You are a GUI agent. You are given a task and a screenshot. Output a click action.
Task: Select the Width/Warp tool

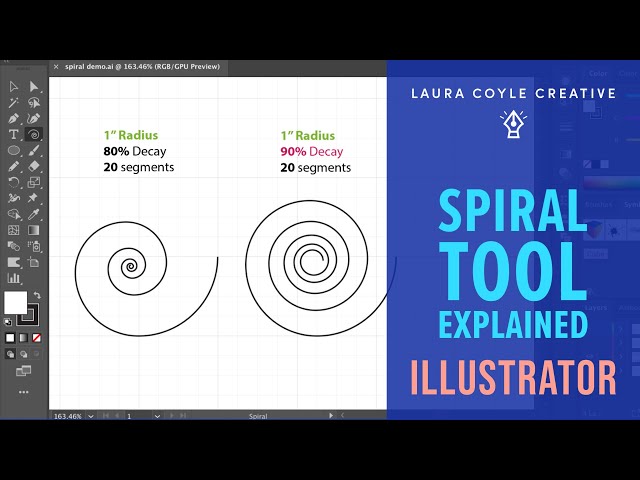click(13, 198)
